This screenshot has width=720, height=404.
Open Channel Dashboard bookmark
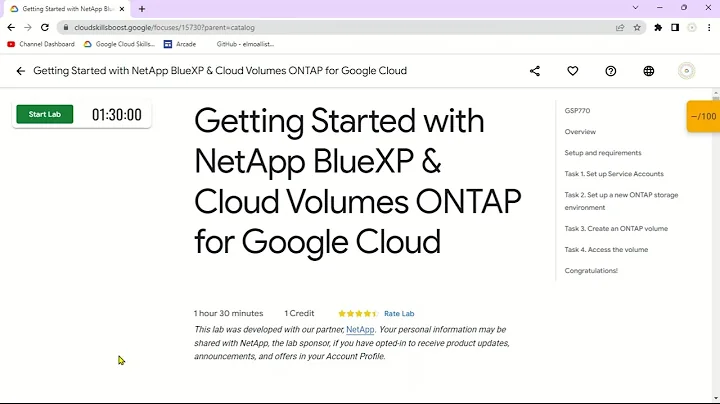tap(41, 44)
